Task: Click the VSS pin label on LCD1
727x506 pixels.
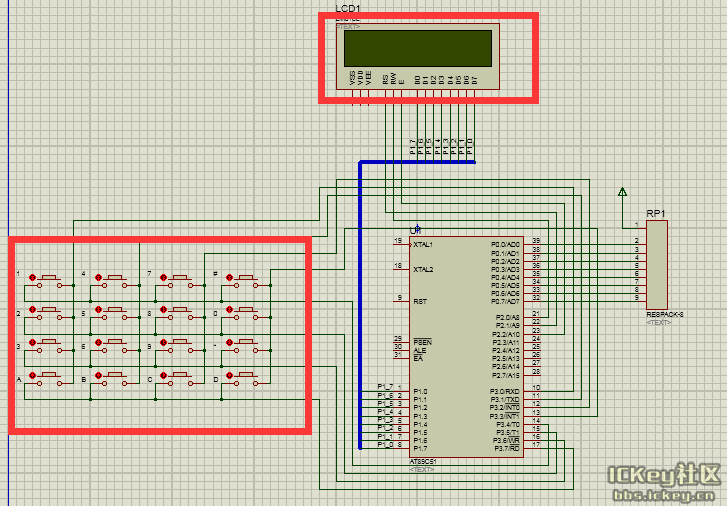Action: (352, 77)
